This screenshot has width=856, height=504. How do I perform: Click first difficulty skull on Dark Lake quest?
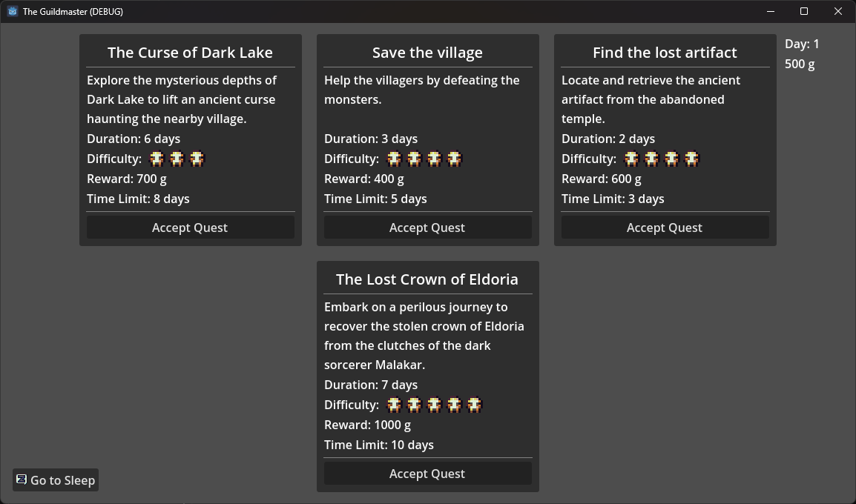pos(157,159)
